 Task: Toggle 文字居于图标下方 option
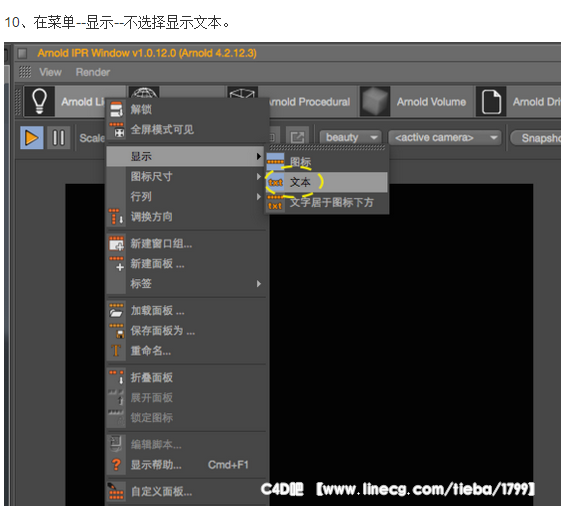(327, 203)
